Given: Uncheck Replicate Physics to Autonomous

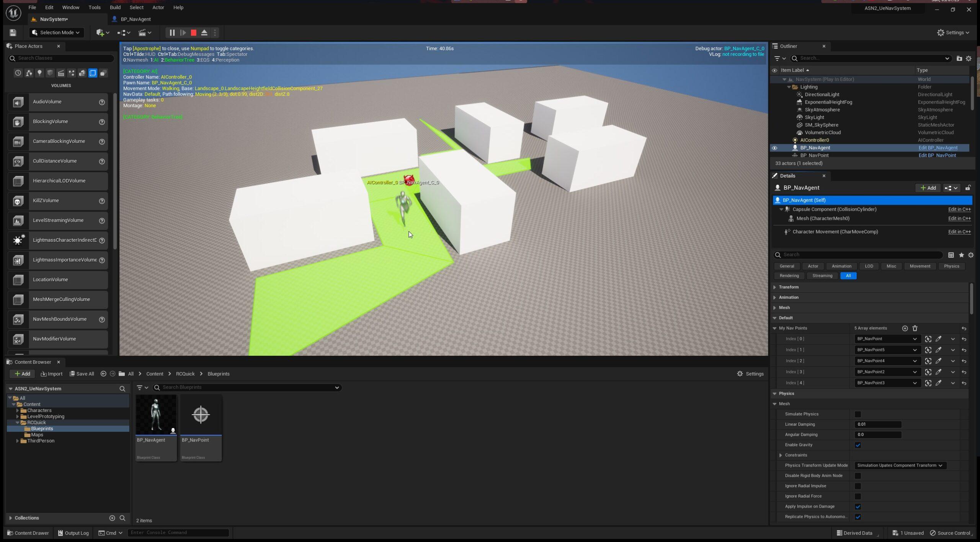Looking at the screenshot, I should 858,517.
